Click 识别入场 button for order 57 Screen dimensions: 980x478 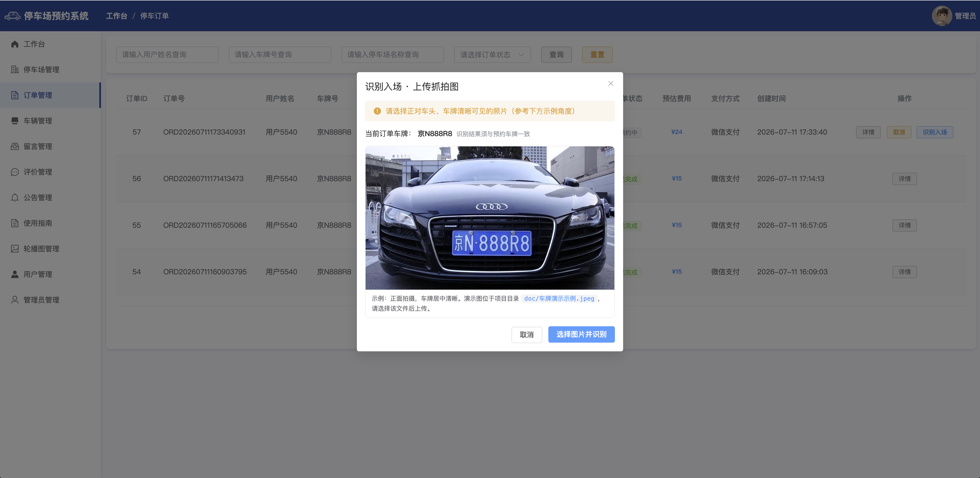click(x=935, y=132)
